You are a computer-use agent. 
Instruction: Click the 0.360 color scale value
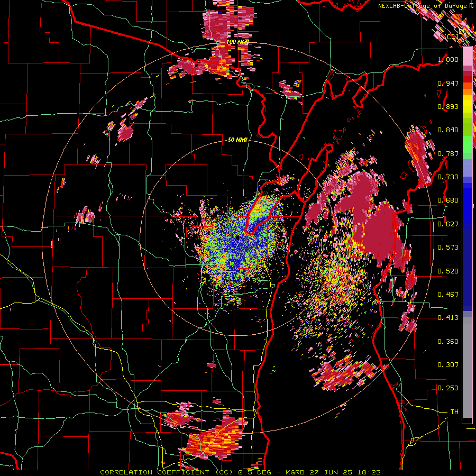448,342
